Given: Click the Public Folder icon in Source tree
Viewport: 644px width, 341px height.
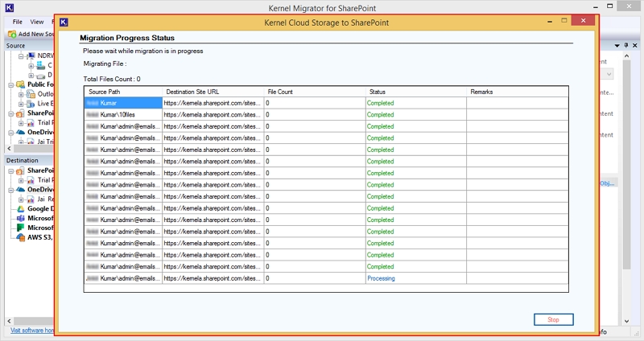Looking at the screenshot, I should pyautogui.click(x=21, y=84).
